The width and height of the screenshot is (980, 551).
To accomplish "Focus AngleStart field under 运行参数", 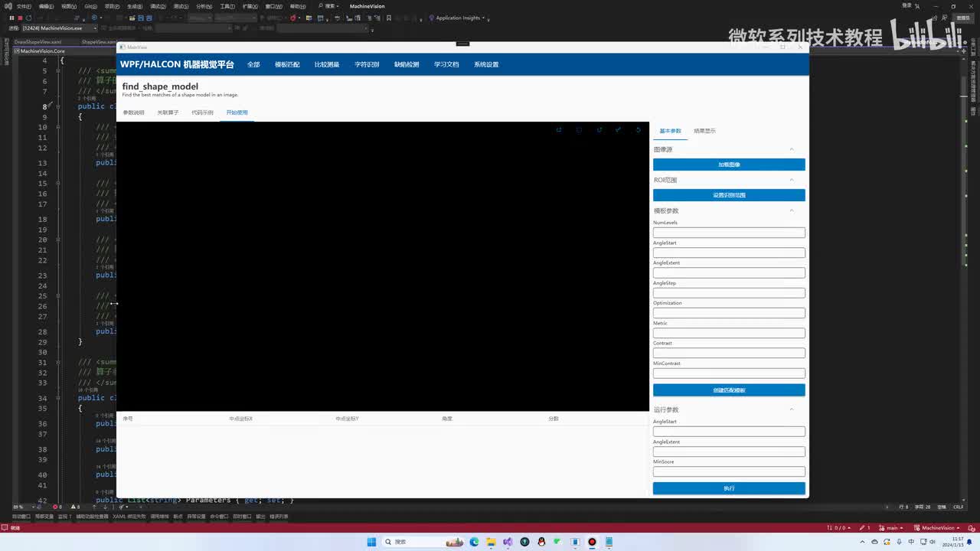I will pyautogui.click(x=729, y=432).
